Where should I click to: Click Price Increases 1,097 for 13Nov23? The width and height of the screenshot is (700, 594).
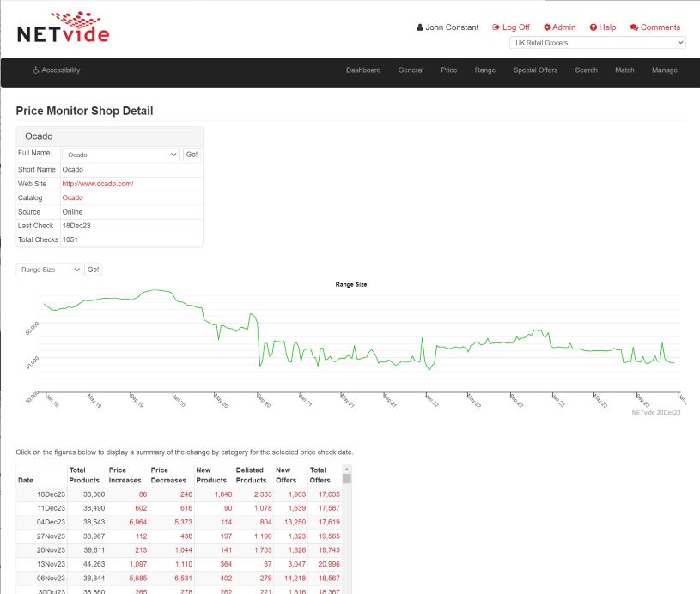[x=138, y=564]
